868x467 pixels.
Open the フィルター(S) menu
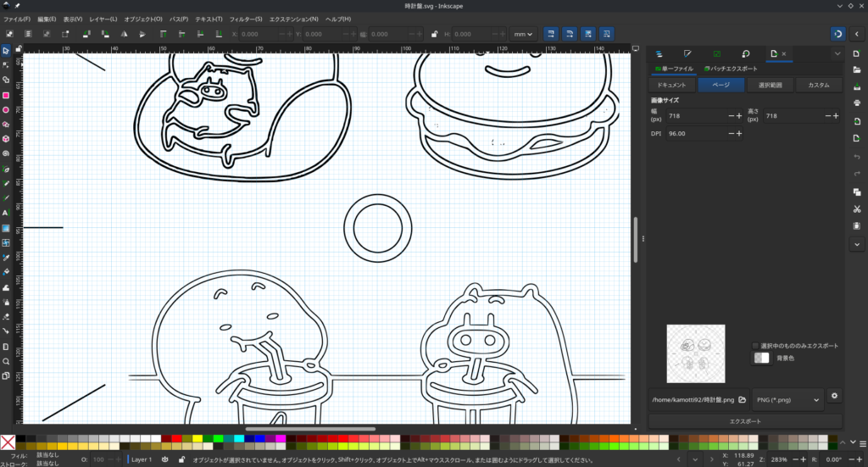246,19
